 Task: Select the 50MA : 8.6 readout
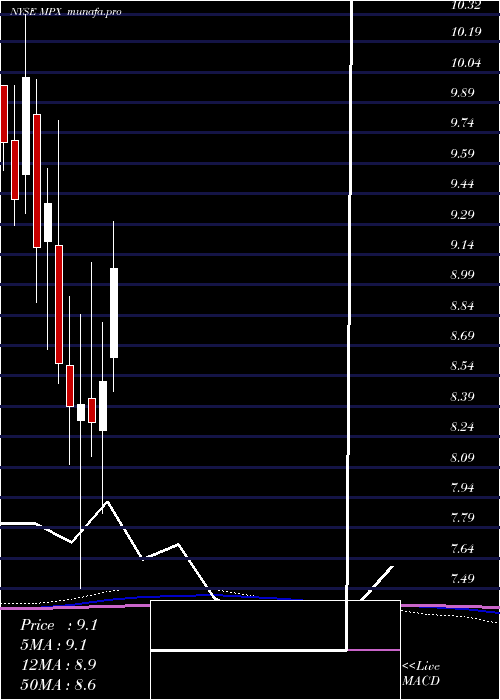(58, 684)
